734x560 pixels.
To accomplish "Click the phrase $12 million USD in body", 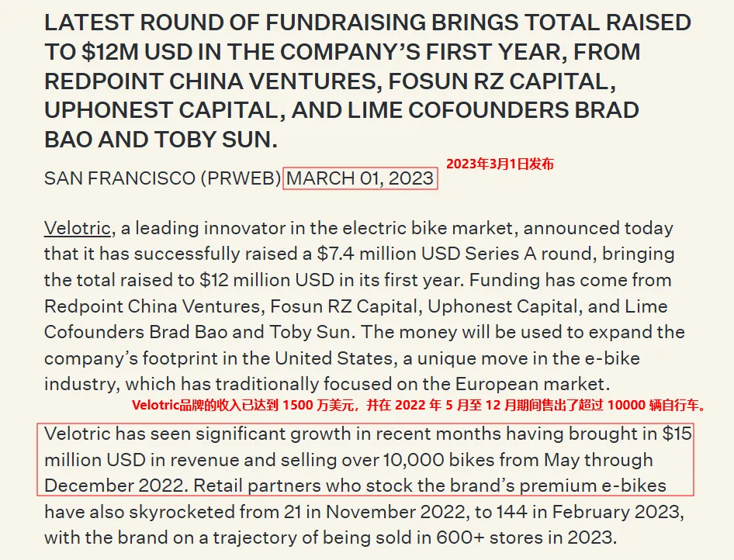I will pos(267,280).
